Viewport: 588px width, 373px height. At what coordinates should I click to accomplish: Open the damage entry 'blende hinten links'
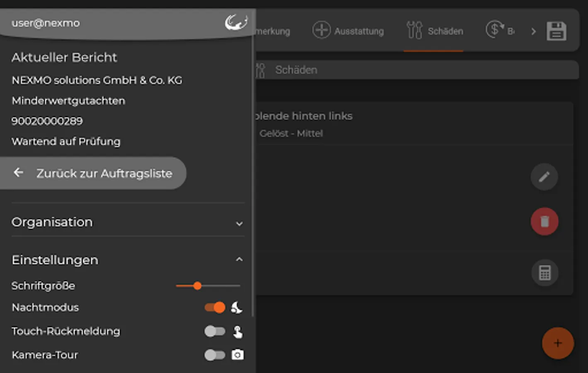pyautogui.click(x=304, y=116)
